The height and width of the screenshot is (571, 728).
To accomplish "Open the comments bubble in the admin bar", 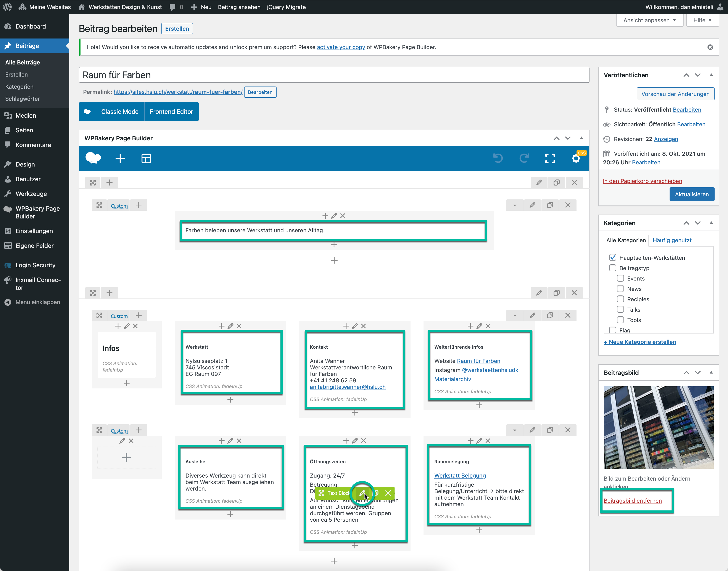I will click(x=176, y=7).
